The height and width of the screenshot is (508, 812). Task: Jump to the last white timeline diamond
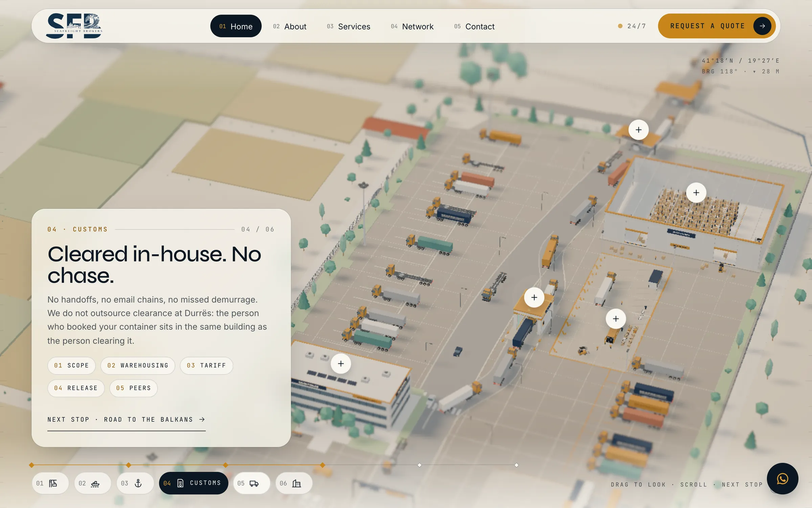(517, 465)
